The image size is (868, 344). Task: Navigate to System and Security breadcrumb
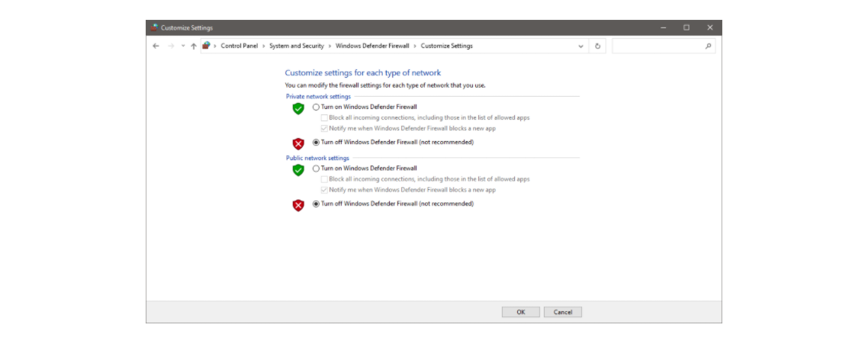pos(297,46)
